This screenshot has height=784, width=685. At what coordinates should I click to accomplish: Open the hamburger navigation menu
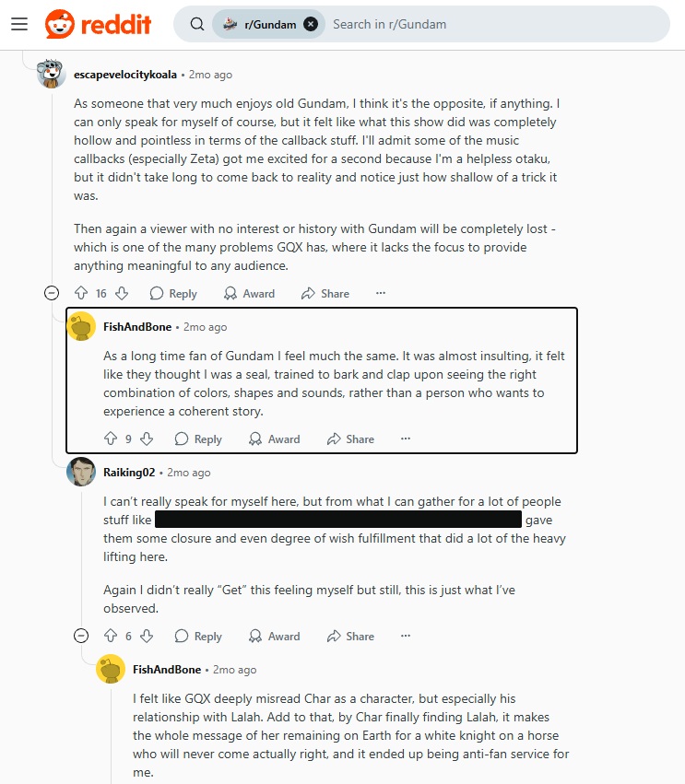19,24
